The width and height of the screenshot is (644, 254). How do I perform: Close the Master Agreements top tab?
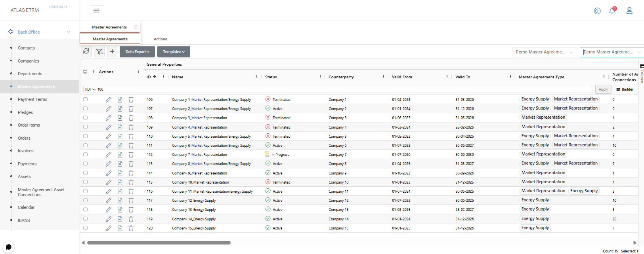click(136, 27)
